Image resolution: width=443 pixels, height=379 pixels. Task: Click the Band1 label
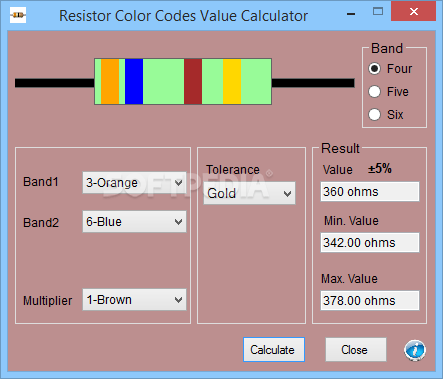click(41, 182)
